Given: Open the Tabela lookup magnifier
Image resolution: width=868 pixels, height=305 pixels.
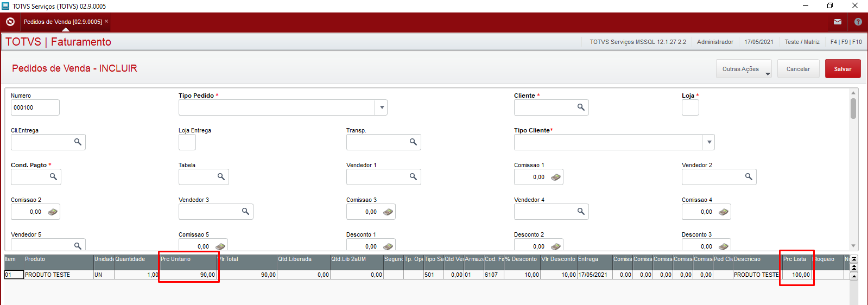Looking at the screenshot, I should pos(221,177).
